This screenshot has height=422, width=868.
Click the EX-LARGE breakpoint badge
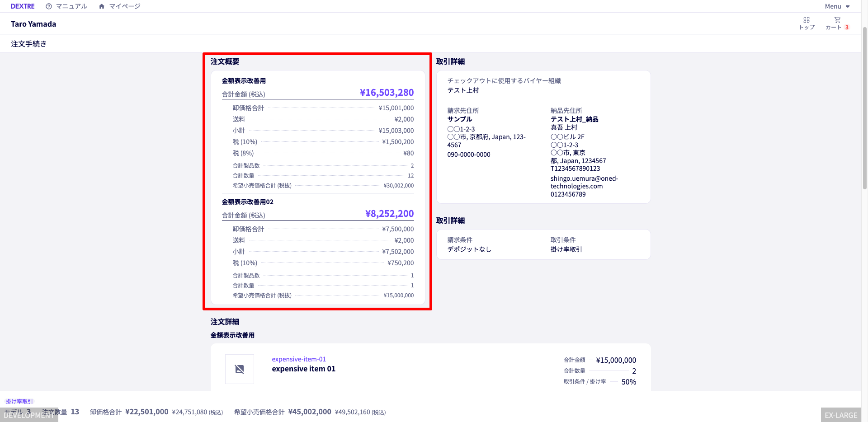pyautogui.click(x=840, y=415)
